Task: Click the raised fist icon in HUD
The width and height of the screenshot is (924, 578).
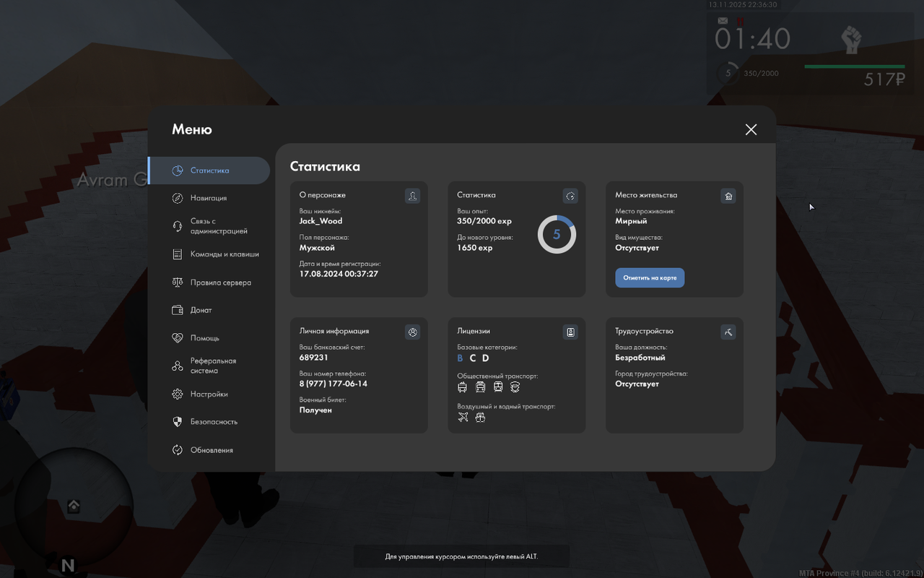Action: click(852, 40)
